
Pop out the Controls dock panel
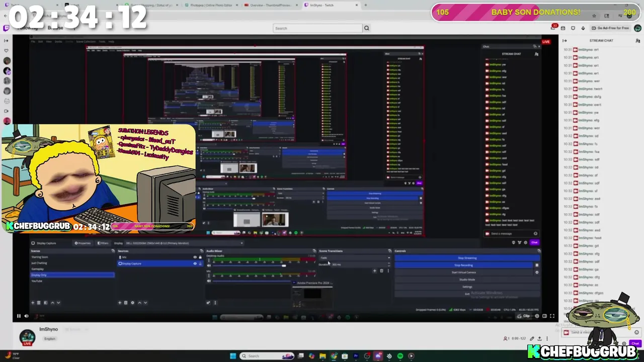point(539,251)
